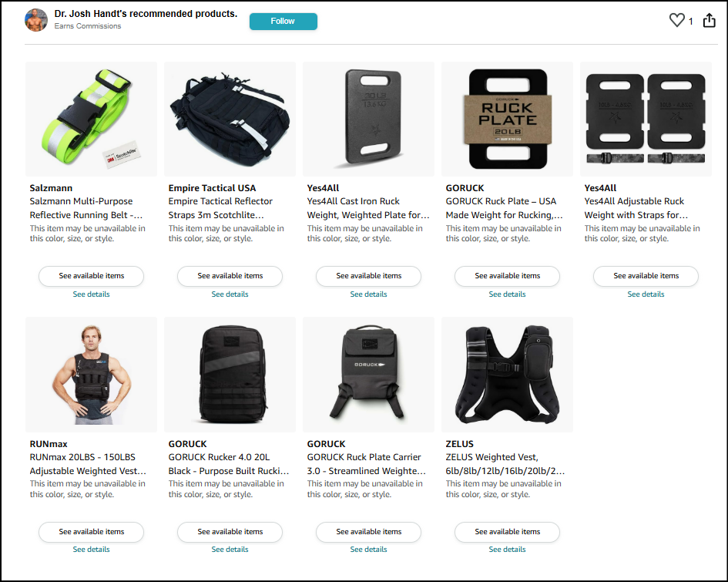Image resolution: width=728 pixels, height=582 pixels.
Task: See available items for ZELUS Weighted Vest
Action: tap(507, 532)
